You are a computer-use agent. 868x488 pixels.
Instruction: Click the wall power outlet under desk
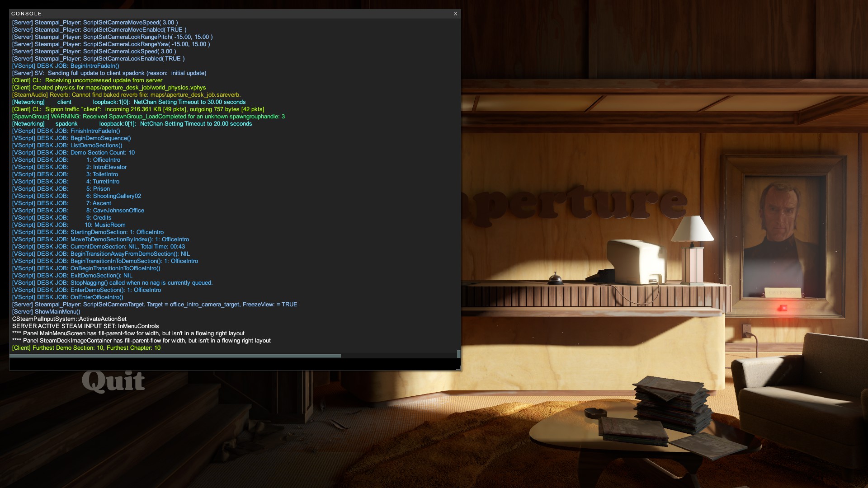pyautogui.click(x=746, y=330)
